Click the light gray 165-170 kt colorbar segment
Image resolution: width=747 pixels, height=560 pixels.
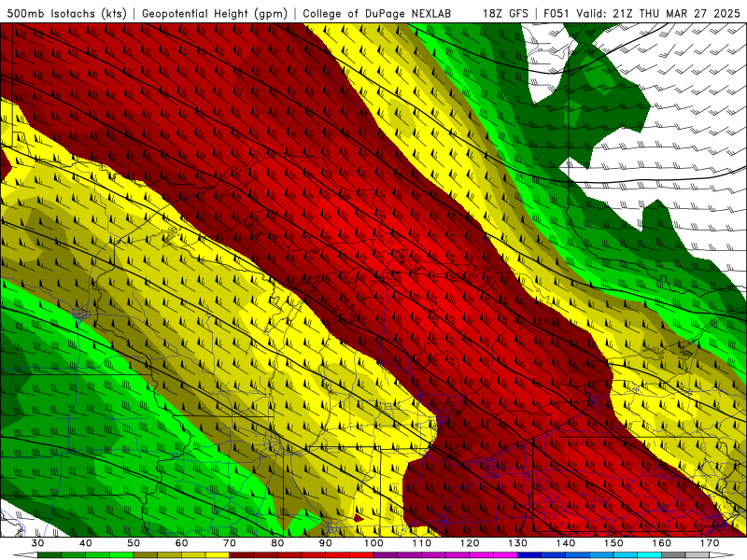[x=698, y=555]
